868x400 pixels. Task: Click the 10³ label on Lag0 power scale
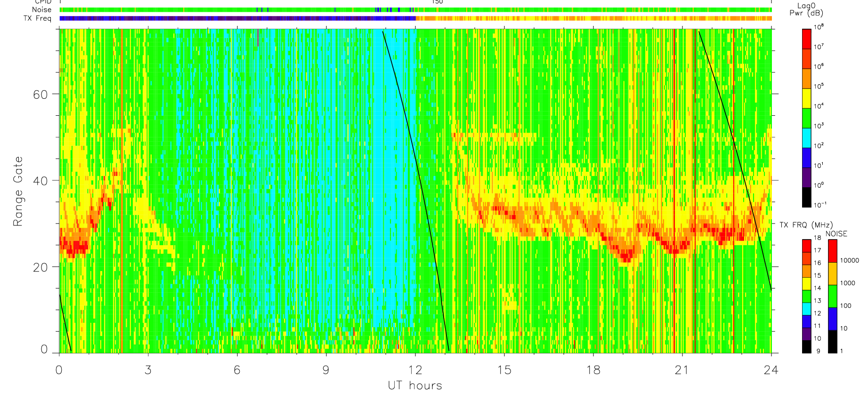point(819,126)
